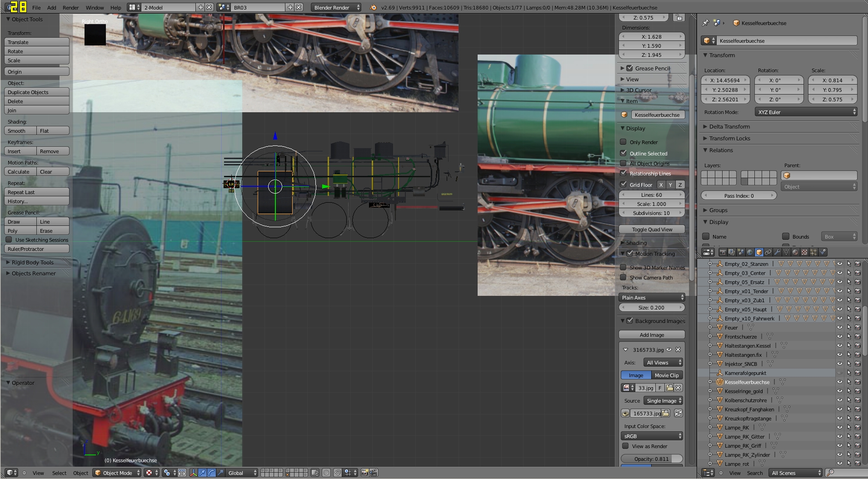Open the Render properties camera tab

(x=723, y=252)
